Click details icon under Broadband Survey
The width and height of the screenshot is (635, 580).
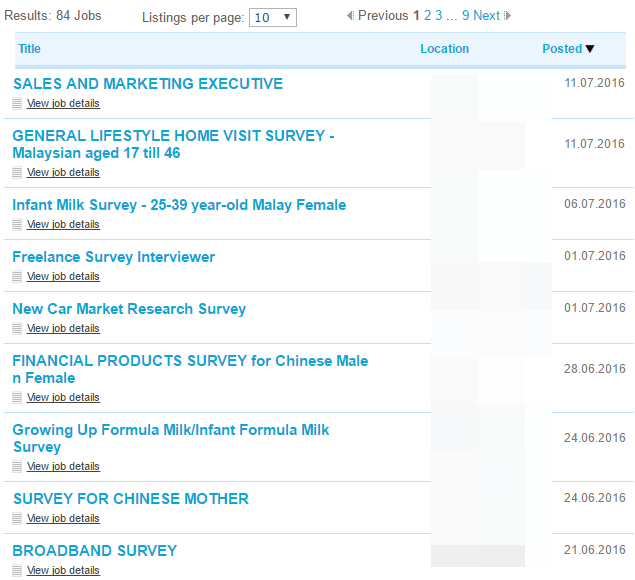click(17, 570)
